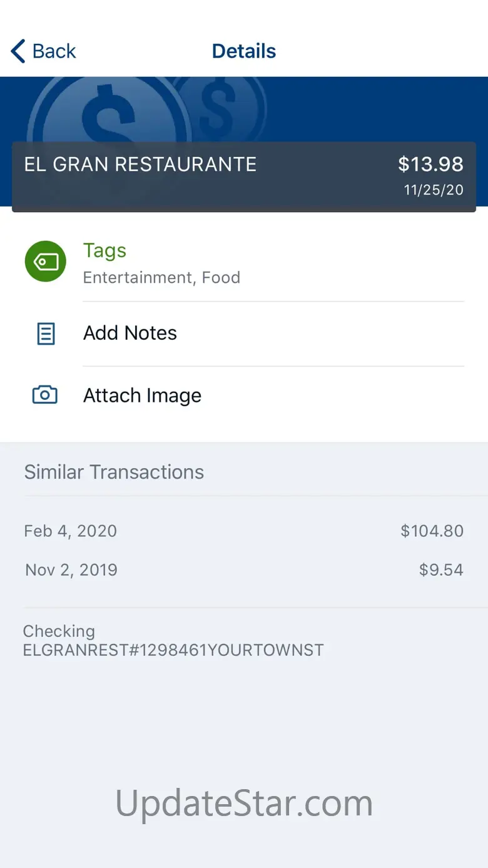Edit the Entertainment, Food tags text
Image resolution: width=488 pixels, height=868 pixels.
(x=161, y=277)
